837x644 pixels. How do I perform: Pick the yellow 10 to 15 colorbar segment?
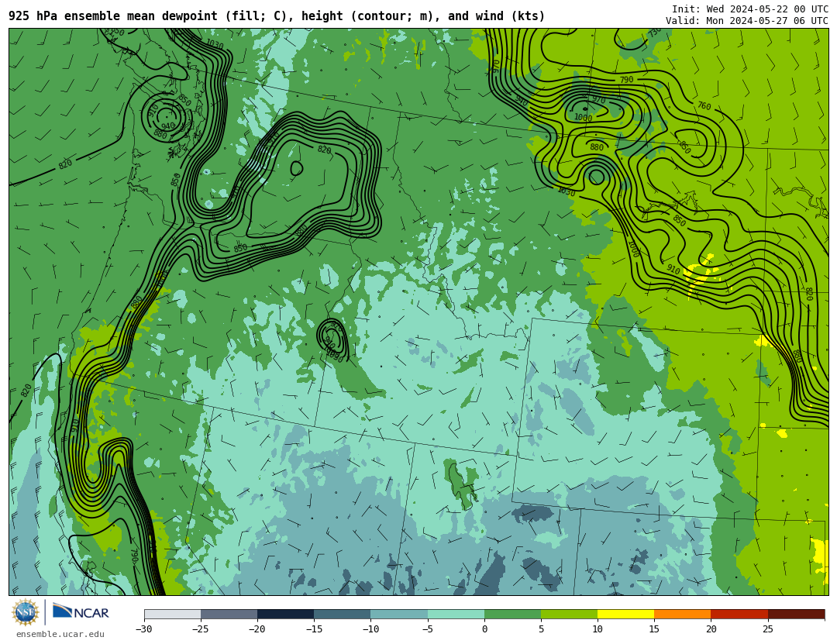click(625, 615)
